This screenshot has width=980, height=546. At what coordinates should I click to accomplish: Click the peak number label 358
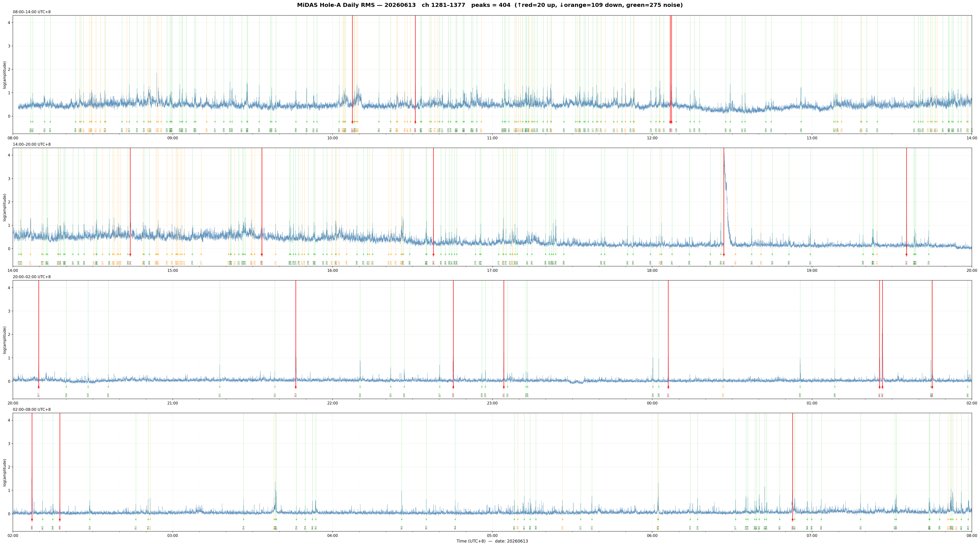[x=296, y=528]
